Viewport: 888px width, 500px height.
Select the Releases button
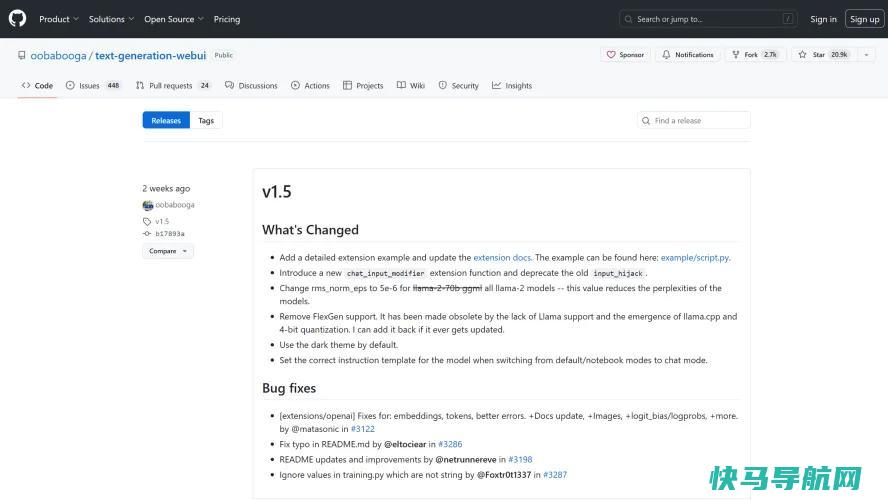[166, 120]
